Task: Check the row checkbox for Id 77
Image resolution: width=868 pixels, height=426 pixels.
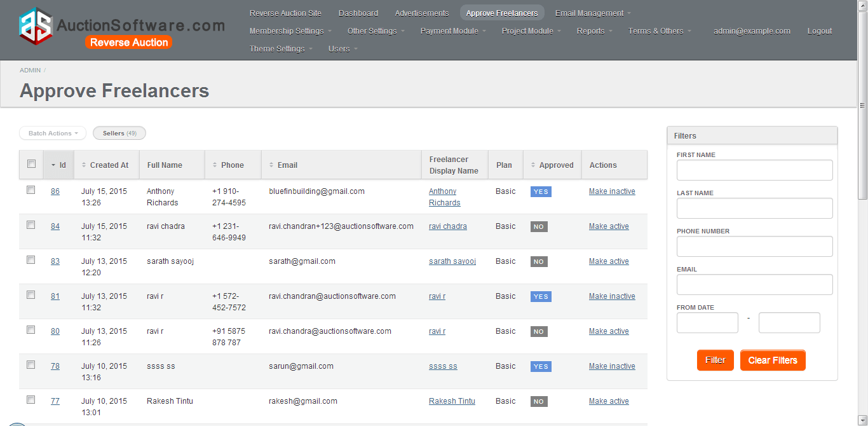Action: click(x=31, y=400)
